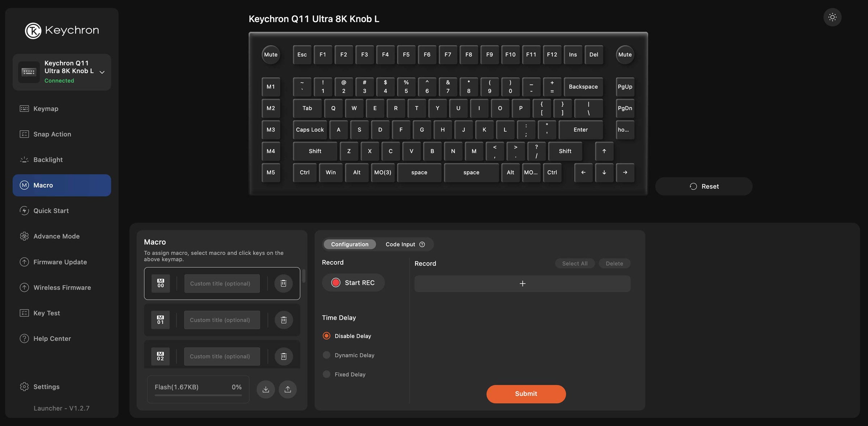The height and width of the screenshot is (426, 868).
Task: Start recording with Start REC
Action: 353,283
